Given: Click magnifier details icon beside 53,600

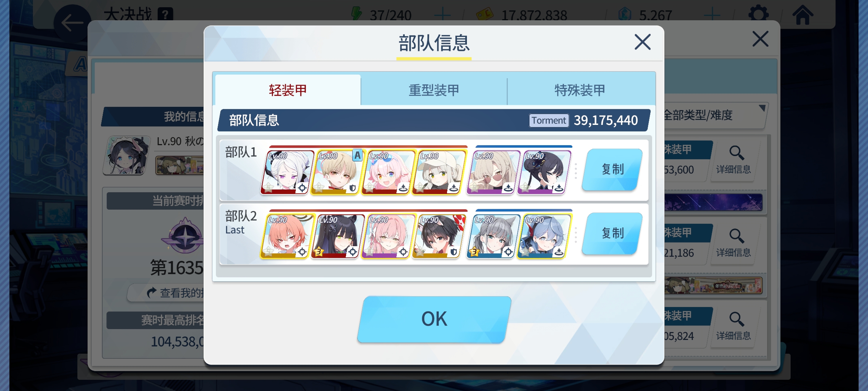Looking at the screenshot, I should [x=733, y=160].
